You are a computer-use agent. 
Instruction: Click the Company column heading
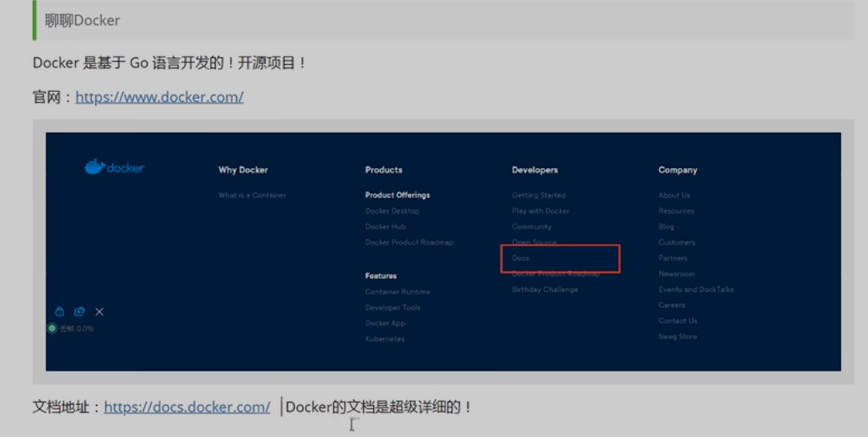point(678,170)
